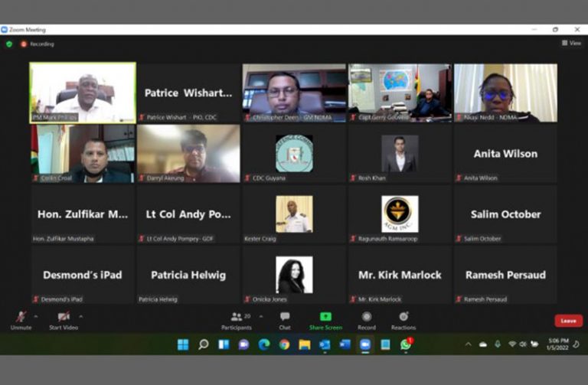Open WhatsApp from the taskbar

[x=406, y=344]
